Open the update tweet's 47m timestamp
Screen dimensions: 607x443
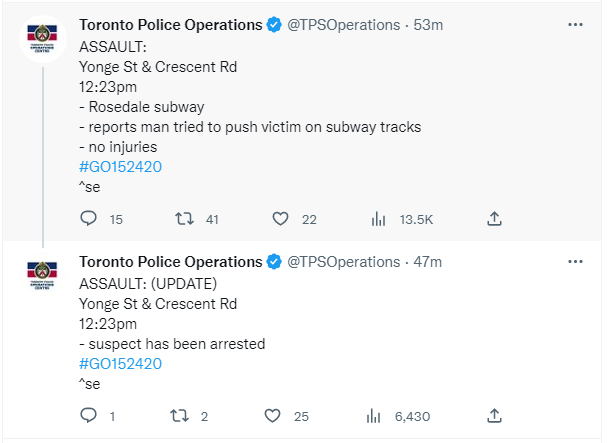pyautogui.click(x=427, y=262)
